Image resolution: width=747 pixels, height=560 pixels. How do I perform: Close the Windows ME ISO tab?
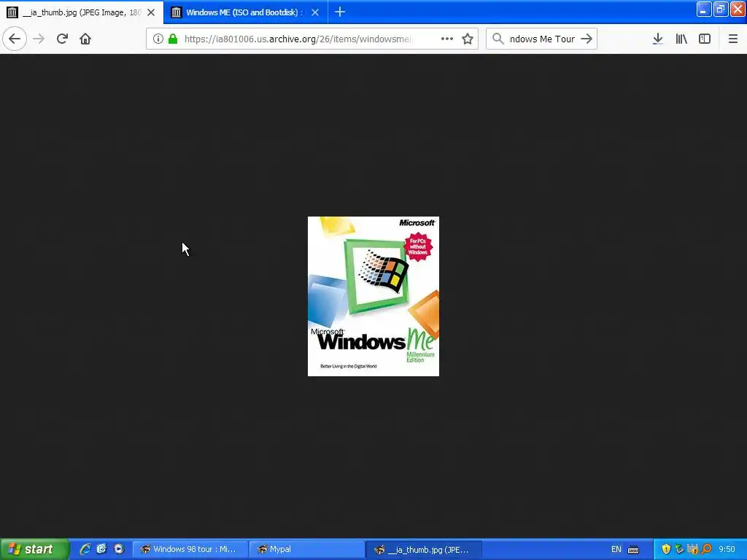tap(315, 12)
